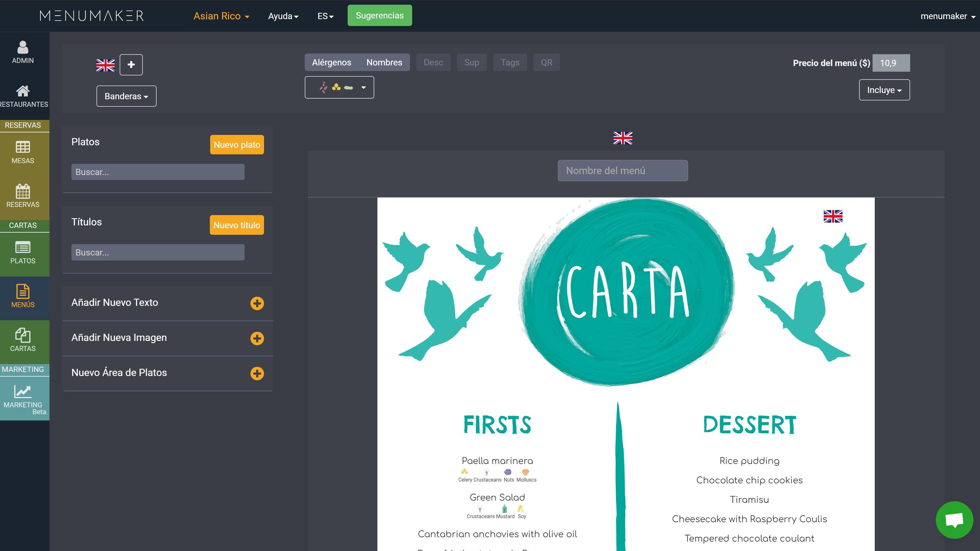Toggle the Nombres display button
This screenshot has width=980, height=551.
[x=385, y=62]
